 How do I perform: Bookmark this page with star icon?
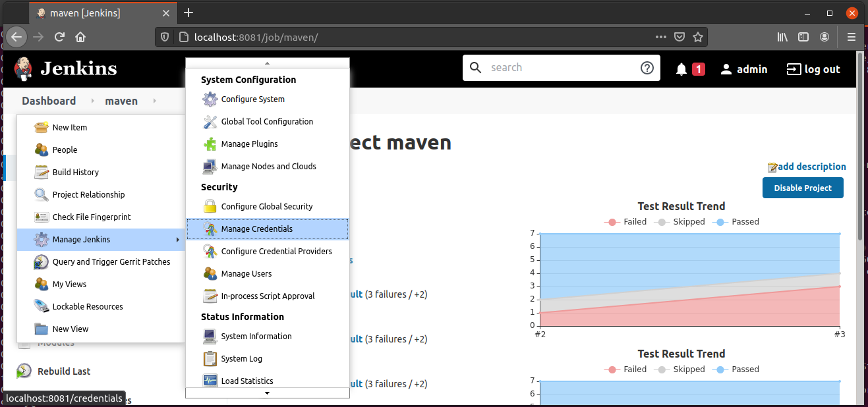[x=698, y=37]
